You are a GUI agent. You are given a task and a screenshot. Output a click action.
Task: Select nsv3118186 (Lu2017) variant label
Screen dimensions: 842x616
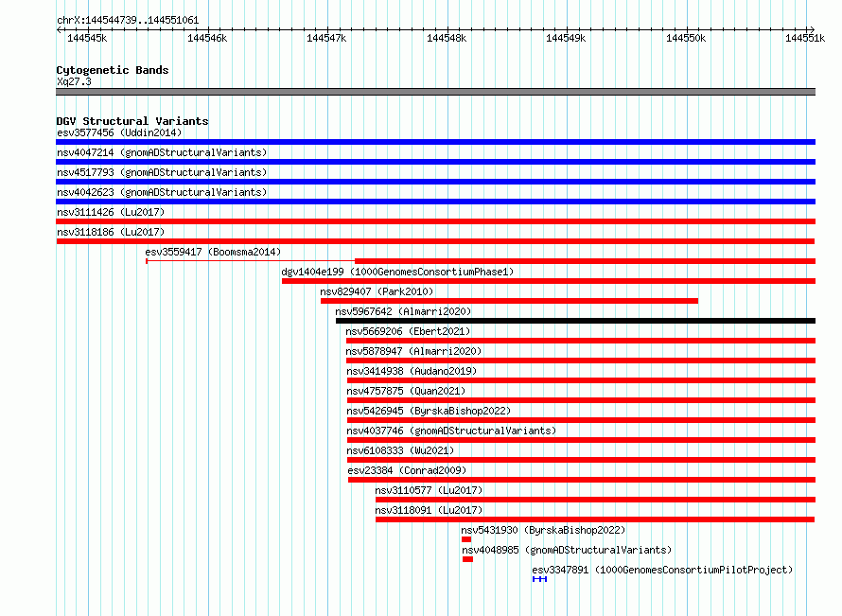111,232
